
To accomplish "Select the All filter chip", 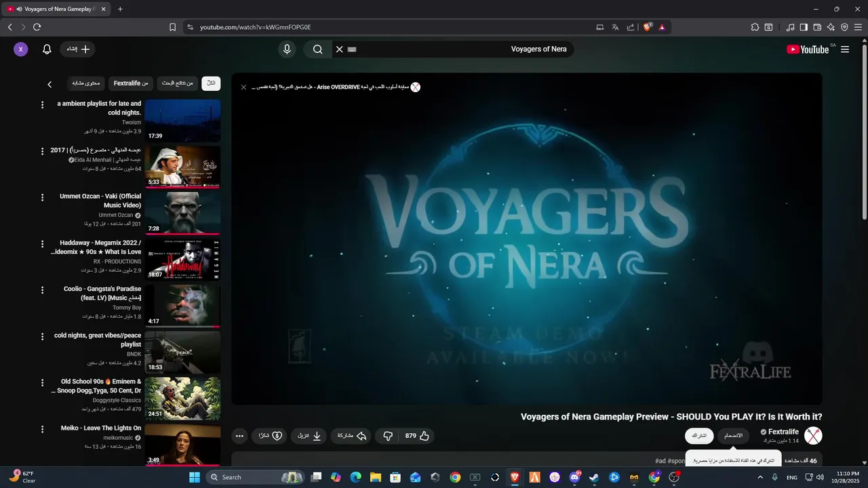I will [211, 83].
